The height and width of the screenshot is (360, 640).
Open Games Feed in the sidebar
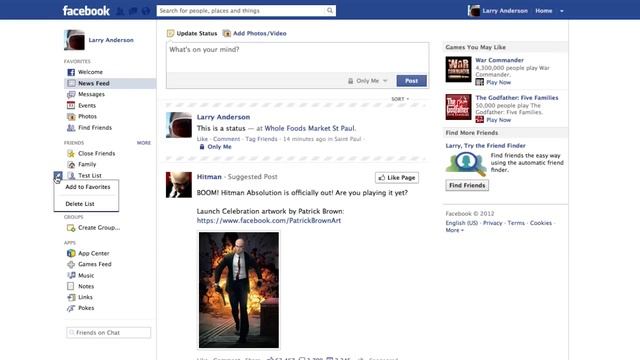coord(95,264)
